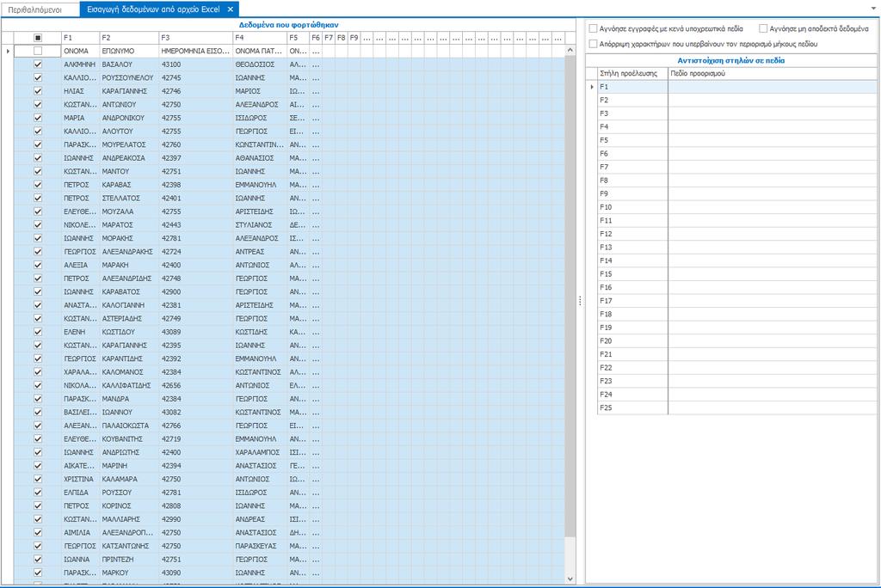Viewport: 881px width, 588px height.
Task: Open the destination field cell for F20
Action: 772,341
